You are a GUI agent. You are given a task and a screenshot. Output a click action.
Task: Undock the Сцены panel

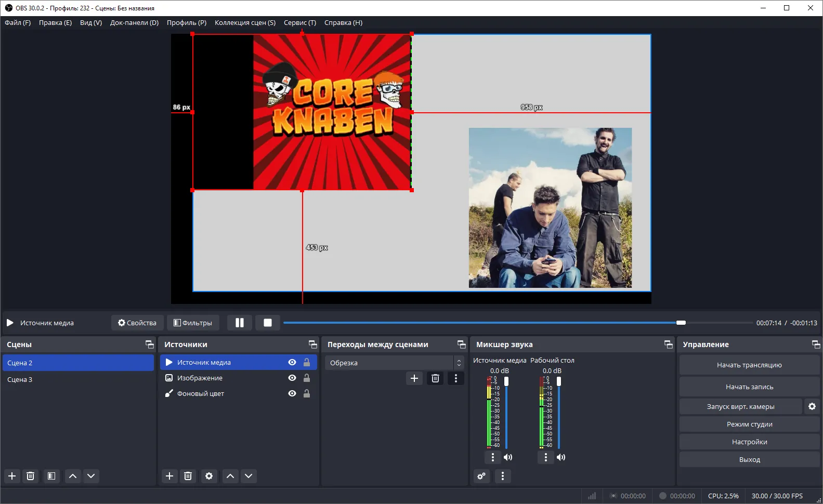pyautogui.click(x=150, y=344)
